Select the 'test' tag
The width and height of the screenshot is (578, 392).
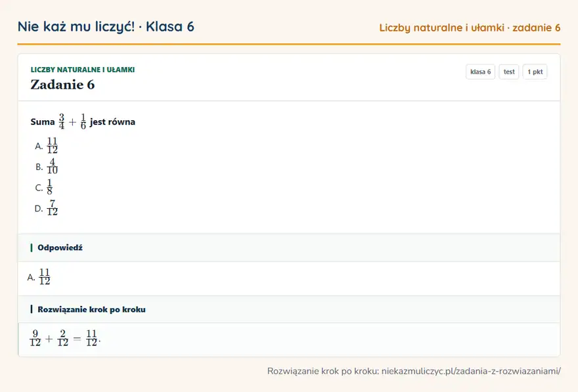[508, 72]
